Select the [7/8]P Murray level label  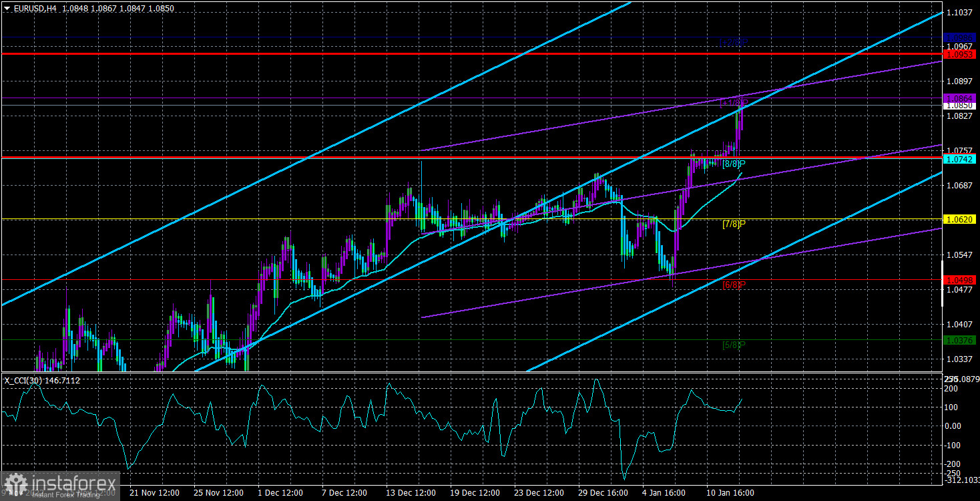[x=734, y=224]
